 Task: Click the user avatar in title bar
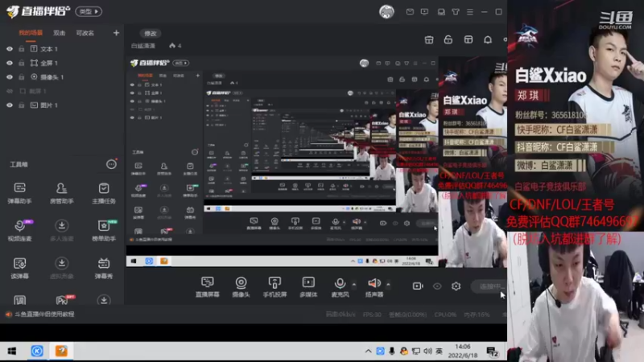(x=386, y=12)
